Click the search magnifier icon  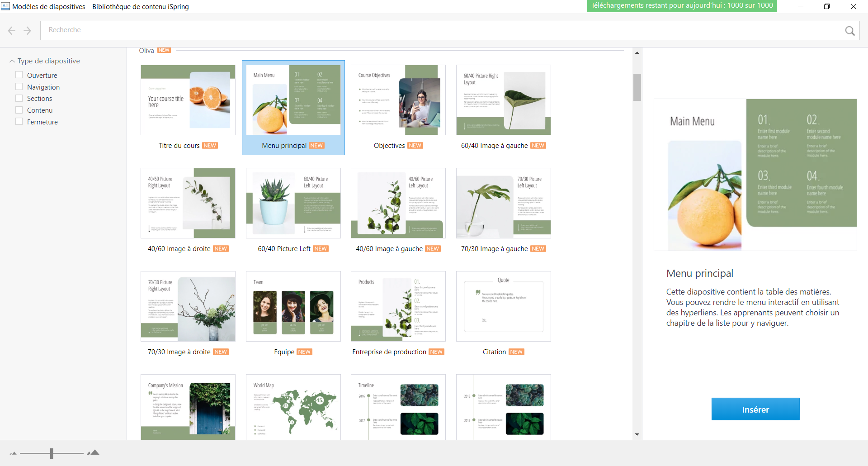coord(849,31)
